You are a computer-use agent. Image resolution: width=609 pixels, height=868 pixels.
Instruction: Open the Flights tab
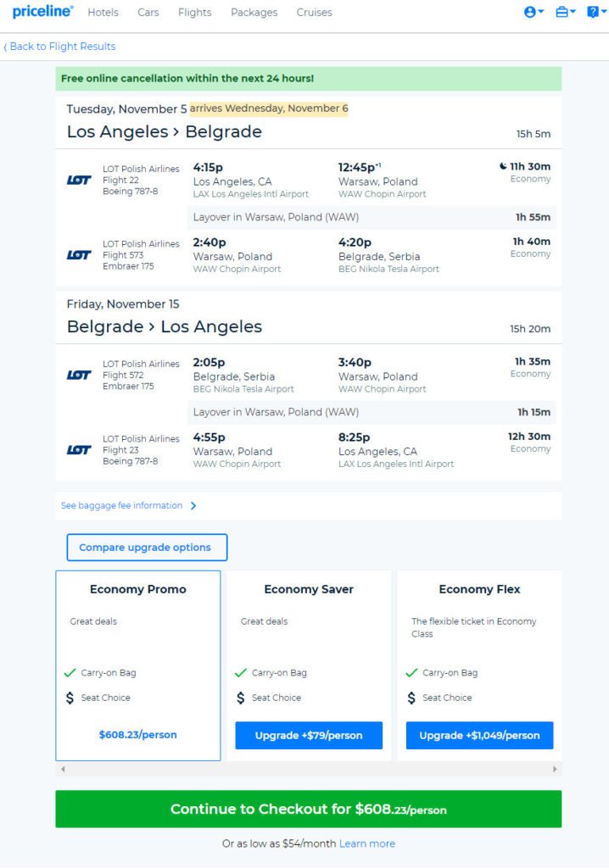click(x=194, y=12)
